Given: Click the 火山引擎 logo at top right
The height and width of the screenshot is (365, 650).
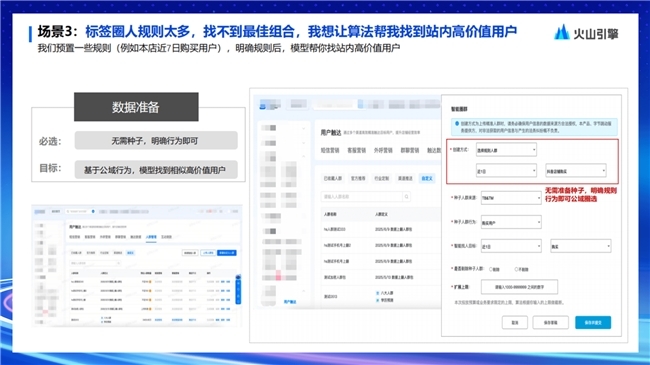Looking at the screenshot, I should click(586, 33).
